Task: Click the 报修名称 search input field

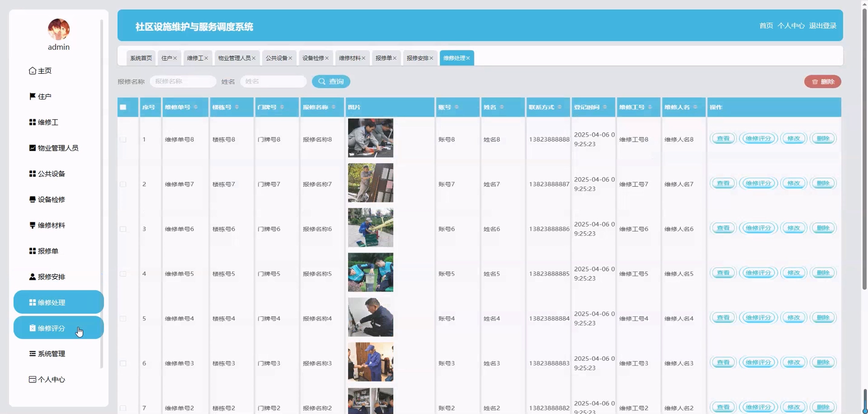Action: [x=183, y=81]
